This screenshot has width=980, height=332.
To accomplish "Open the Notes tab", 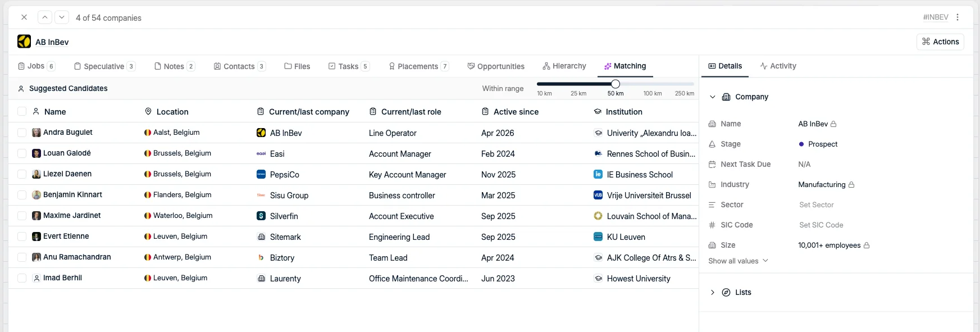I will click(175, 66).
